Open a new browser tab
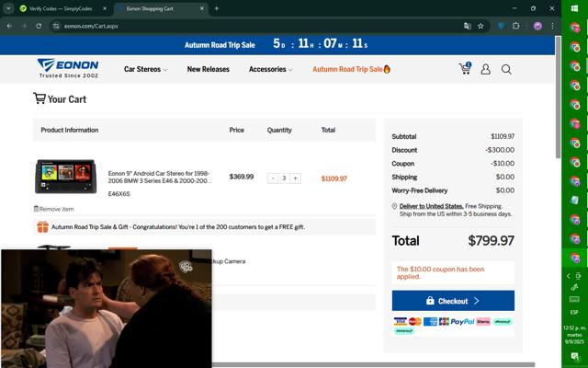This screenshot has height=368, width=588. coord(217,8)
